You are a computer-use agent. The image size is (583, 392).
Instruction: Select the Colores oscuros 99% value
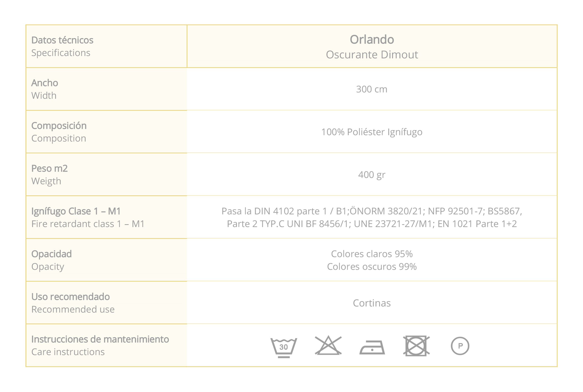coord(372,267)
